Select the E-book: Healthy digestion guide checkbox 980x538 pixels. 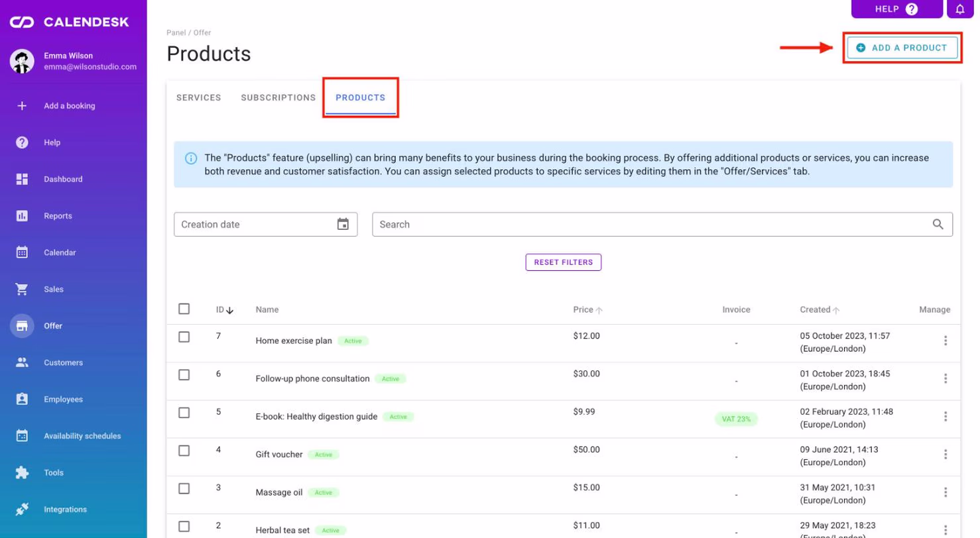click(184, 412)
